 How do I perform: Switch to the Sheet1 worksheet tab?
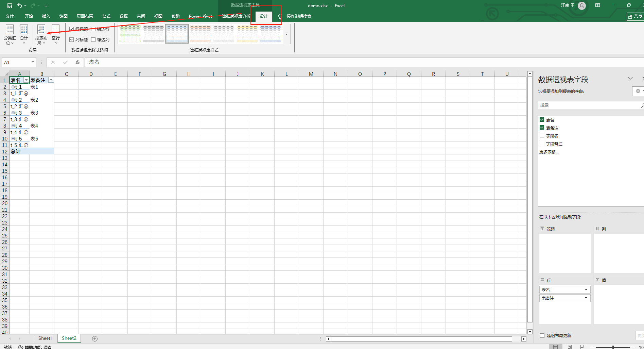click(x=45, y=338)
